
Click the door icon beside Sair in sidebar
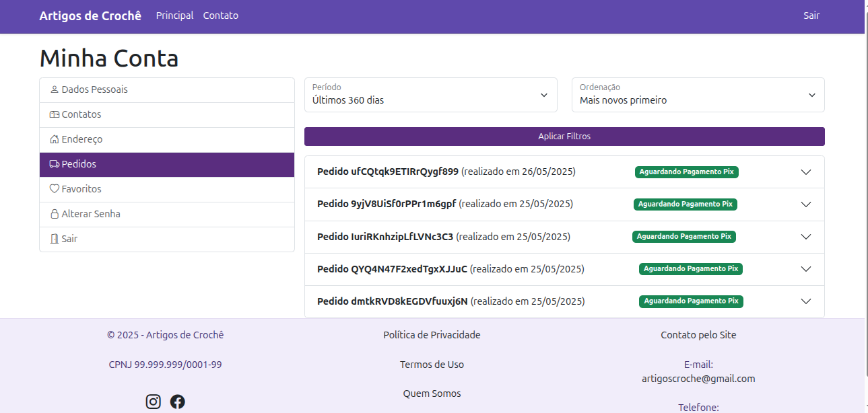tap(55, 239)
